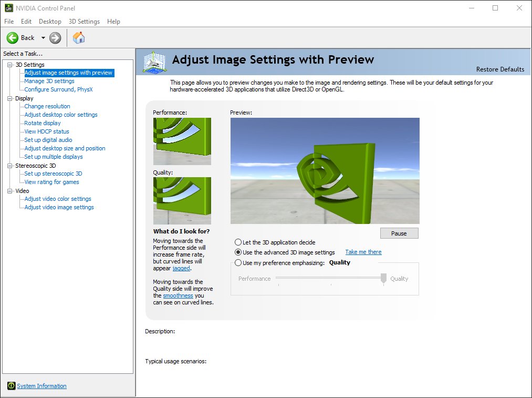Open the File menu
This screenshot has height=398, width=532.
click(x=9, y=22)
